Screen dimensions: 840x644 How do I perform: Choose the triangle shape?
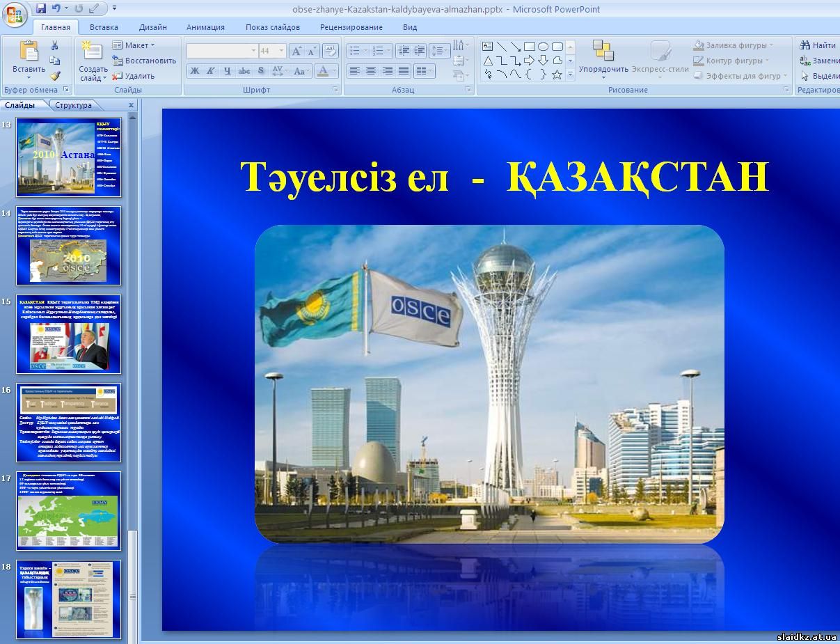[x=488, y=61]
